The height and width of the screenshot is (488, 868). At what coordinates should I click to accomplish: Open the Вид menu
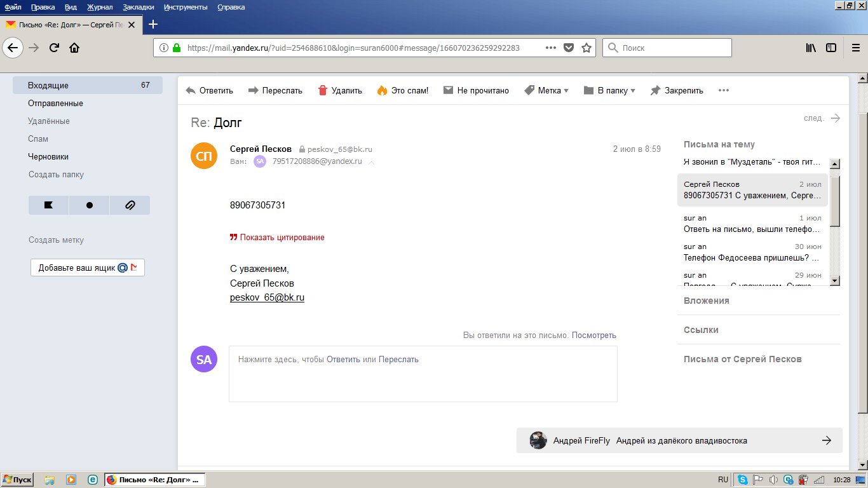tap(71, 7)
